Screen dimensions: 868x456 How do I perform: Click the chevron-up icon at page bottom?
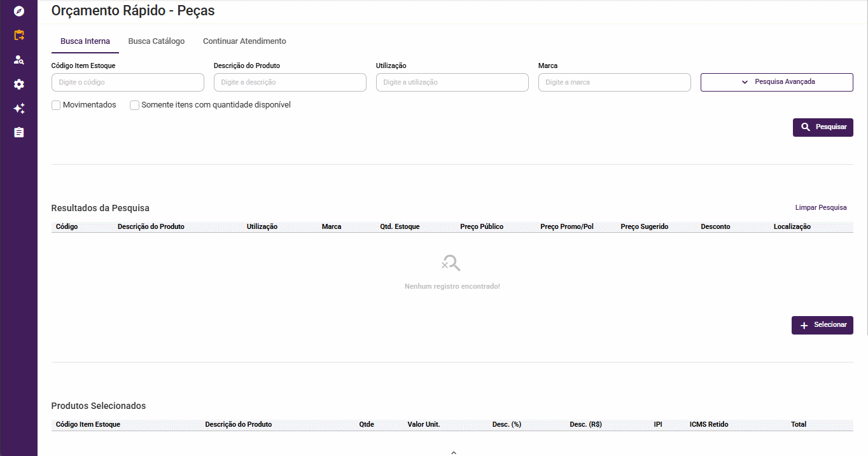(x=454, y=452)
